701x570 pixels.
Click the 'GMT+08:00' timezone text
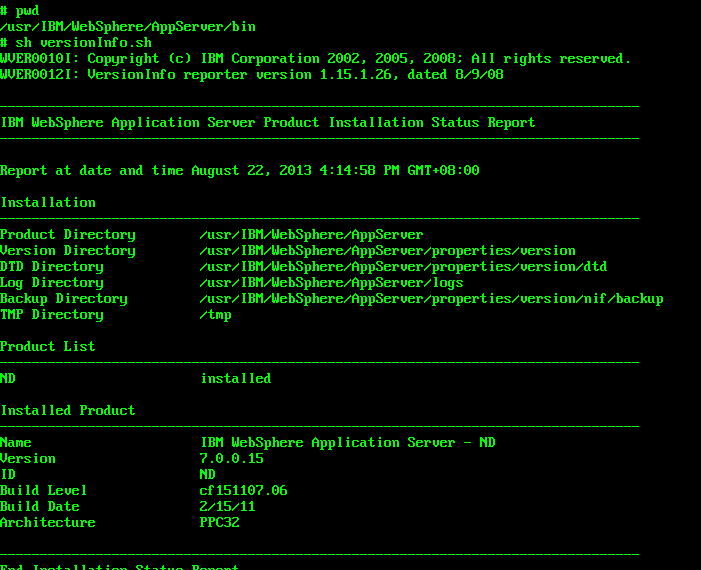pyautogui.click(x=443, y=171)
